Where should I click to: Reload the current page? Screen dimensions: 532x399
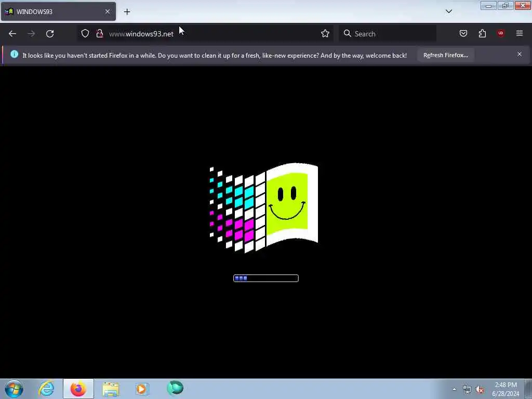[x=50, y=34]
